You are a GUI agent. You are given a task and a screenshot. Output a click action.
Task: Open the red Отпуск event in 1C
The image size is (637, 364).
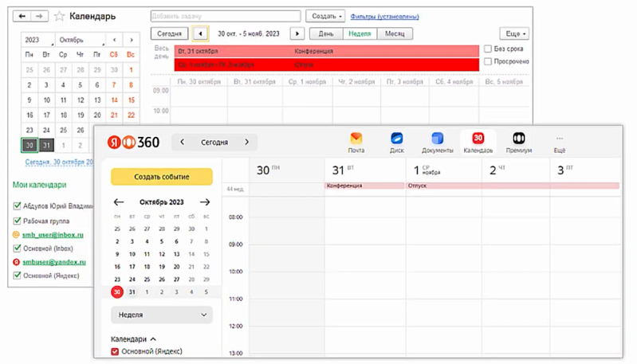tap(327, 65)
